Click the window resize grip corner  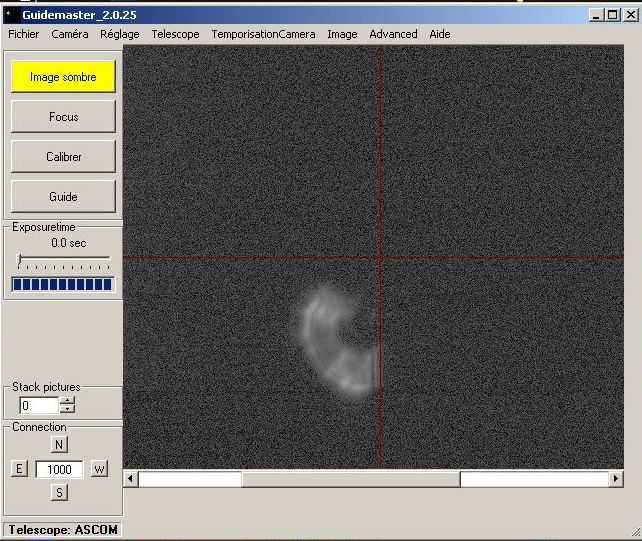click(x=636, y=532)
